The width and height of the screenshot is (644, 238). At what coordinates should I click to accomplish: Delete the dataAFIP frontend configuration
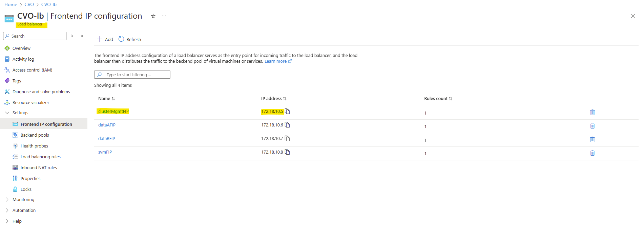pos(592,126)
